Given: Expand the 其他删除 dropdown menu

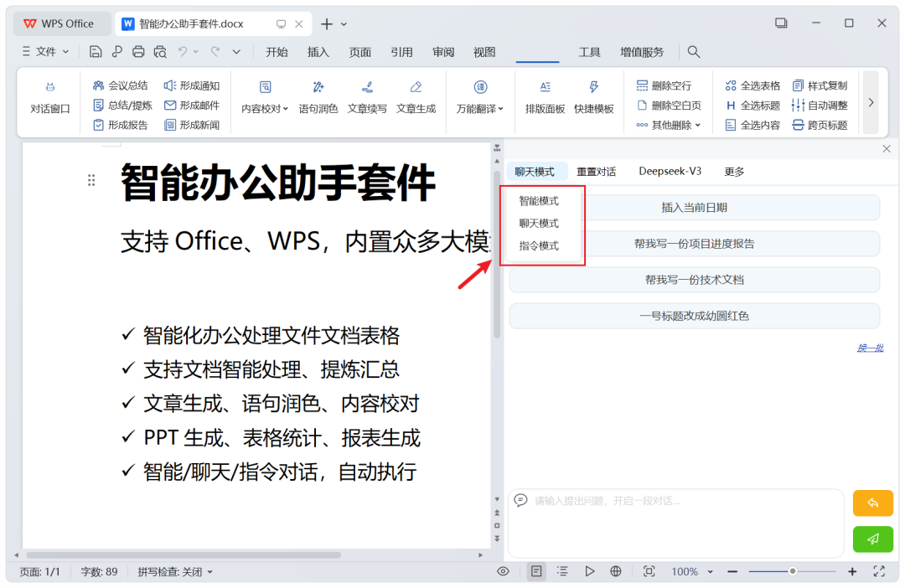Looking at the screenshot, I should [x=669, y=125].
